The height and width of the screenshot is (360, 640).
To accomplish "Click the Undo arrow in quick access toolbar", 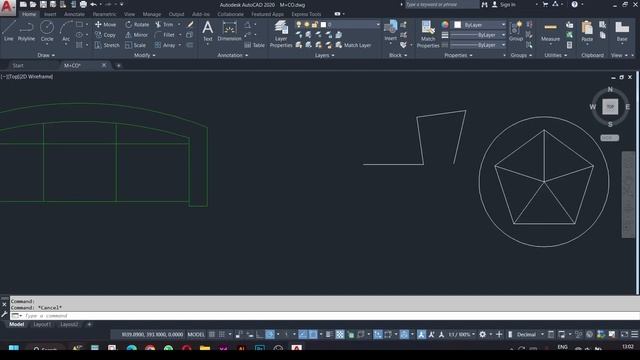I will [93, 4].
